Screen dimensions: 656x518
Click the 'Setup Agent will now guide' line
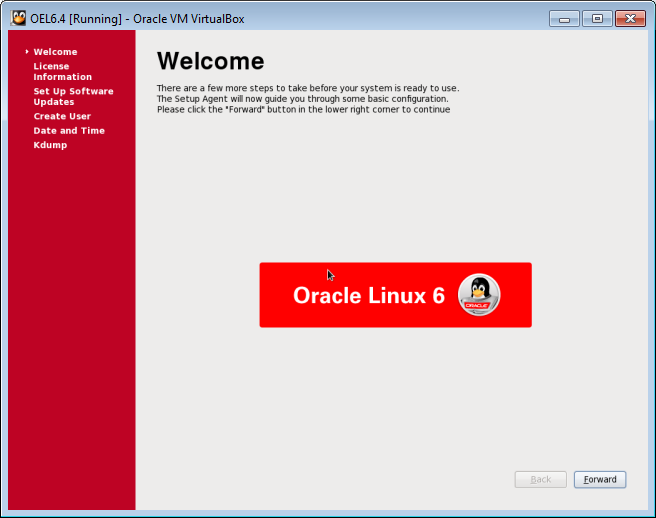[302, 99]
